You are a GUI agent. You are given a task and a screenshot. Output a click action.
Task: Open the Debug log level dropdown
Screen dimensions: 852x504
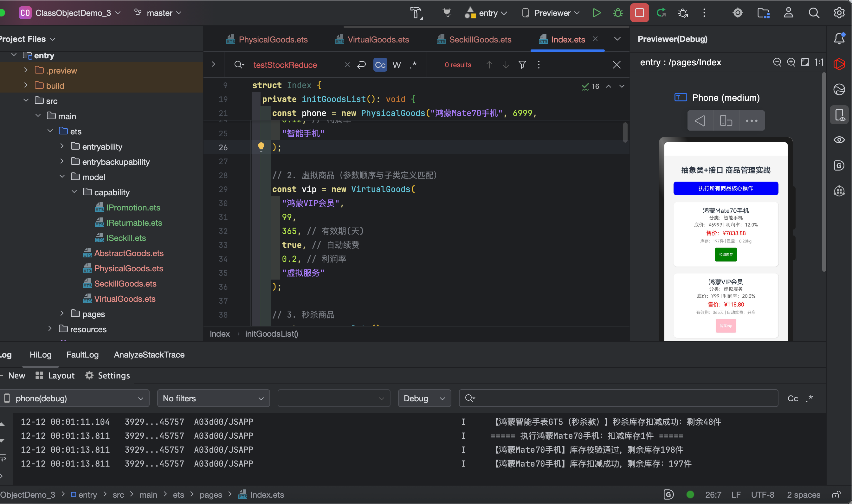pyautogui.click(x=424, y=398)
